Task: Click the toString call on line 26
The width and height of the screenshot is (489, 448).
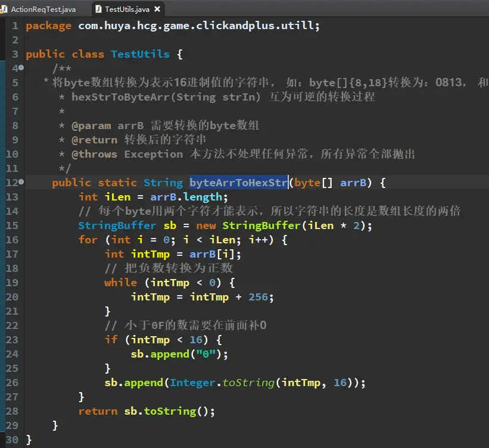Action: pos(248,383)
